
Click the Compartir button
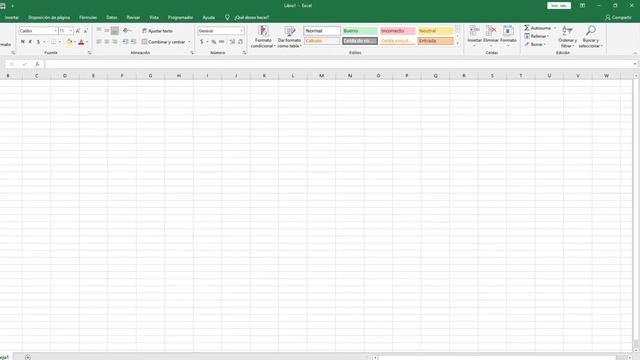tap(618, 18)
